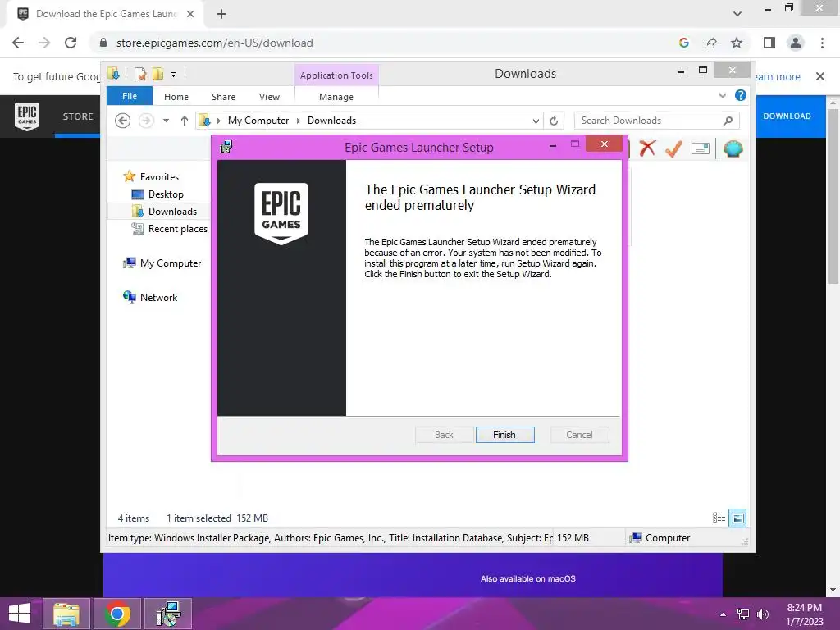Click the Epic Games logo on website
840x630 pixels.
click(27, 116)
